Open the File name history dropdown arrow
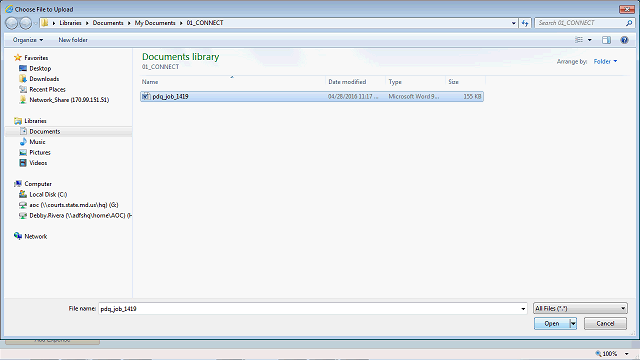 [523, 309]
